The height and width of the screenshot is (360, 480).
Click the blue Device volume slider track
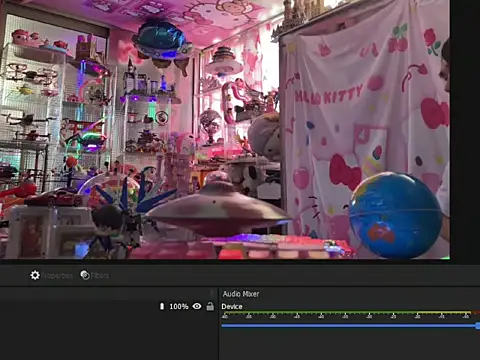click(x=349, y=325)
